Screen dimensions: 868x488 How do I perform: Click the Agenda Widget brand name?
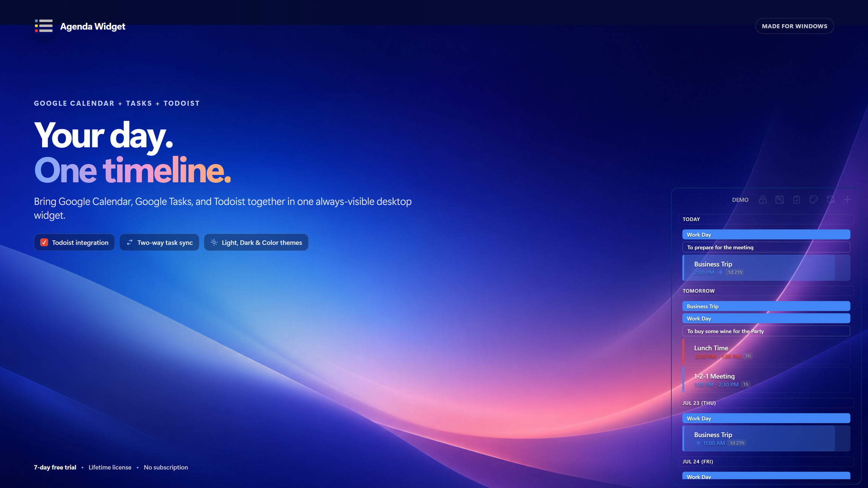pyautogui.click(x=93, y=26)
